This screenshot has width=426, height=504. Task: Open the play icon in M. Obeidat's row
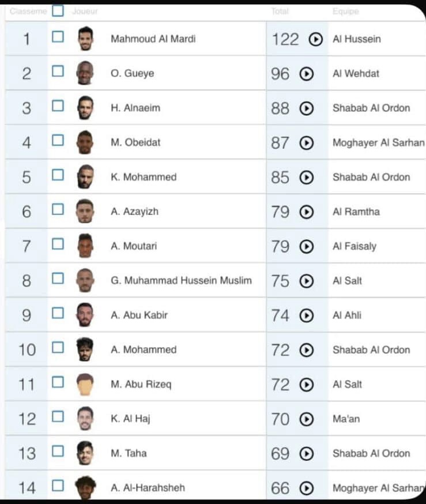(x=307, y=142)
